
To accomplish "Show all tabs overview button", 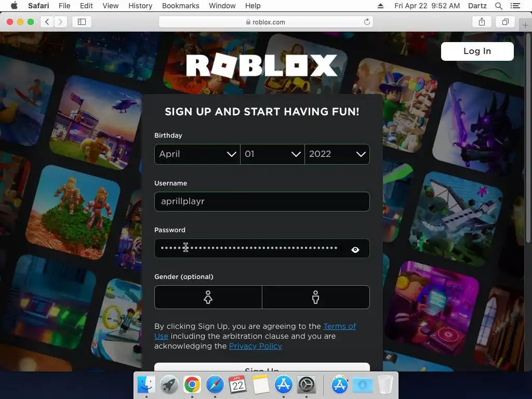I will tap(505, 22).
